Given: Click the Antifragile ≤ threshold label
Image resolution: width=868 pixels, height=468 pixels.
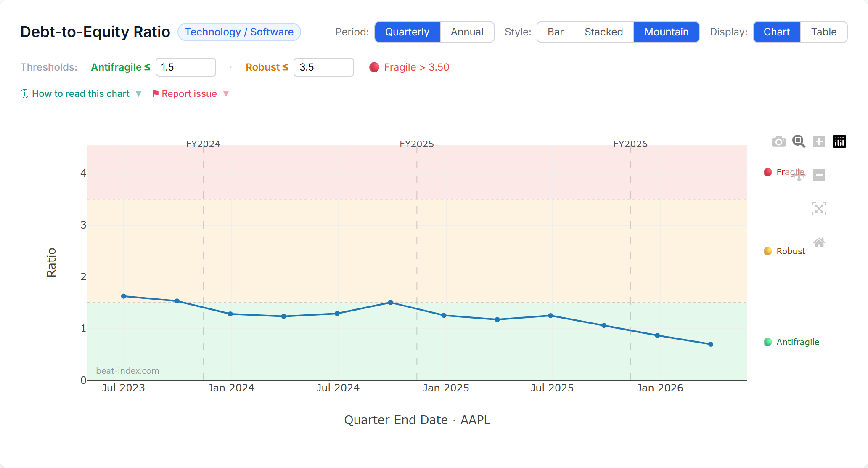Looking at the screenshot, I should (121, 67).
